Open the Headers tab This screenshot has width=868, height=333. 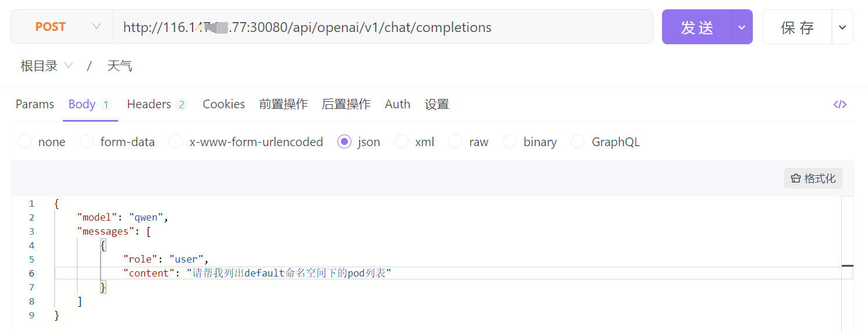[149, 104]
